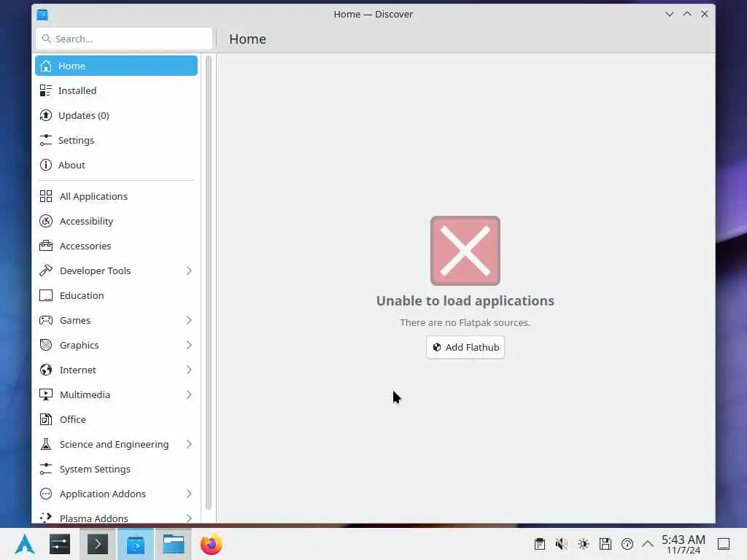
Task: Open the About page
Action: tap(116, 165)
